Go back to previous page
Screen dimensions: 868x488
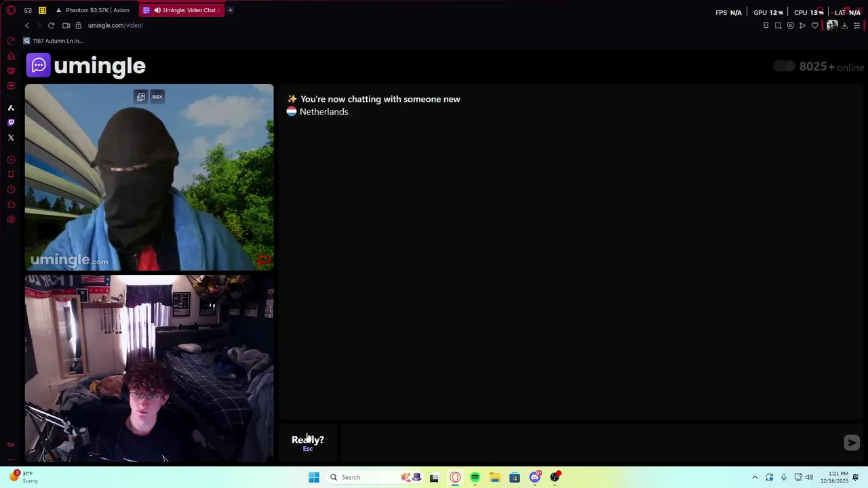[x=27, y=25]
